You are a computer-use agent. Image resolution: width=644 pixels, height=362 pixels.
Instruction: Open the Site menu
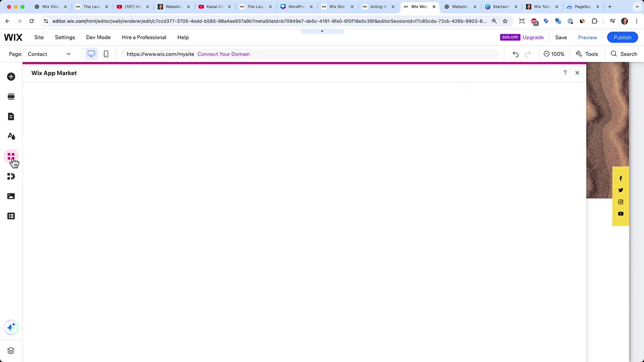click(39, 37)
